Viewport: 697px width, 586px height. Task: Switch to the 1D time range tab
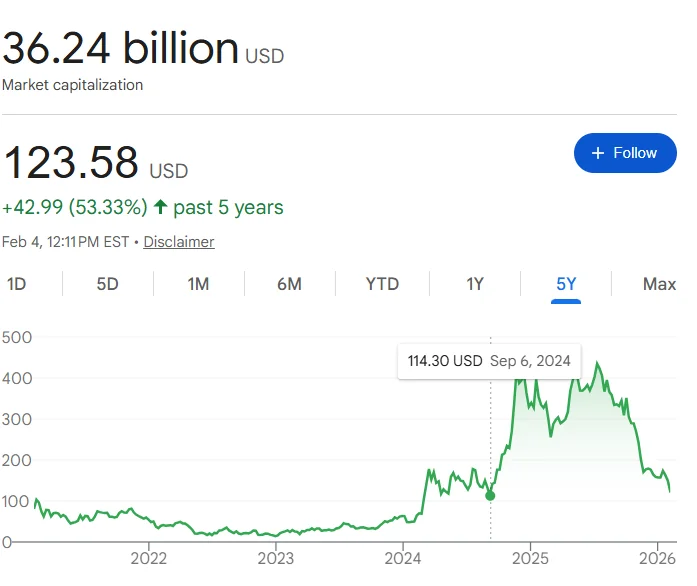click(17, 284)
